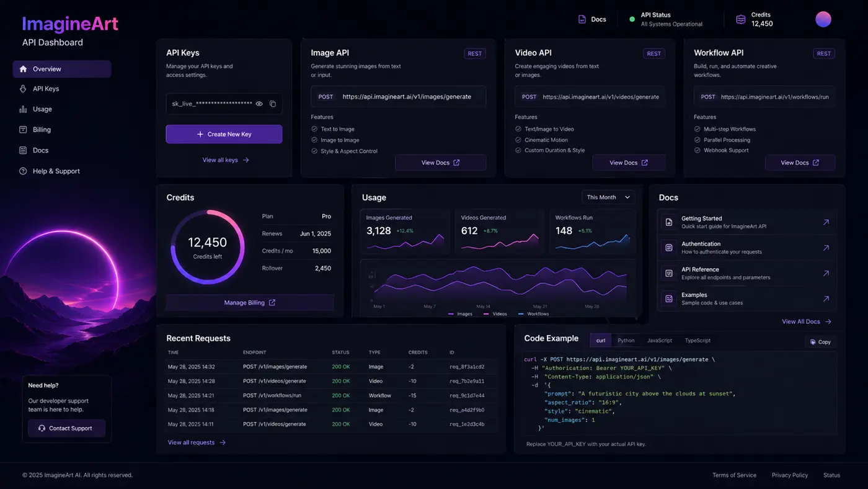Open Getting Started doc via arrow icon
This screenshot has width=868, height=489.
826,222
